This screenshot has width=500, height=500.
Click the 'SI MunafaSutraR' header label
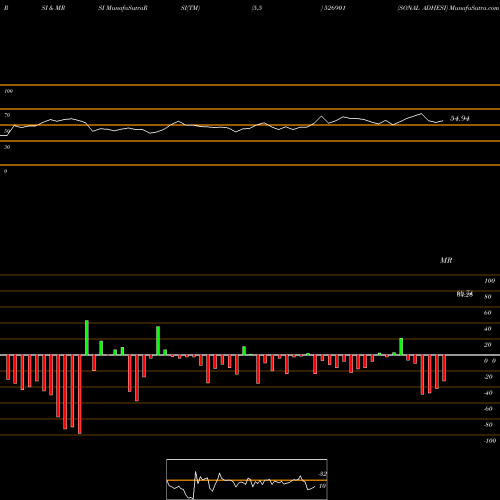point(123,8)
